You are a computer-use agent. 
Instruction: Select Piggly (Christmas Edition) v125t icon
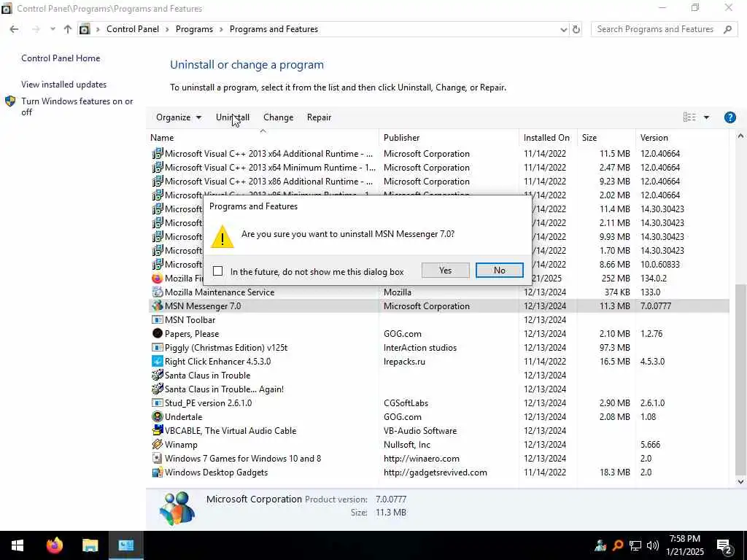[158, 347]
